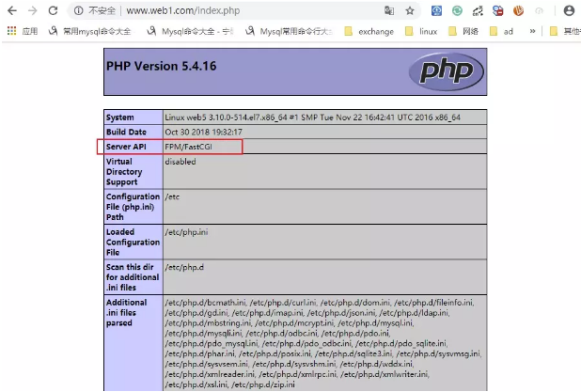This screenshot has width=581, height=392.
Task: Select the Virtual Directory Support label
Action: pyautogui.click(x=124, y=171)
